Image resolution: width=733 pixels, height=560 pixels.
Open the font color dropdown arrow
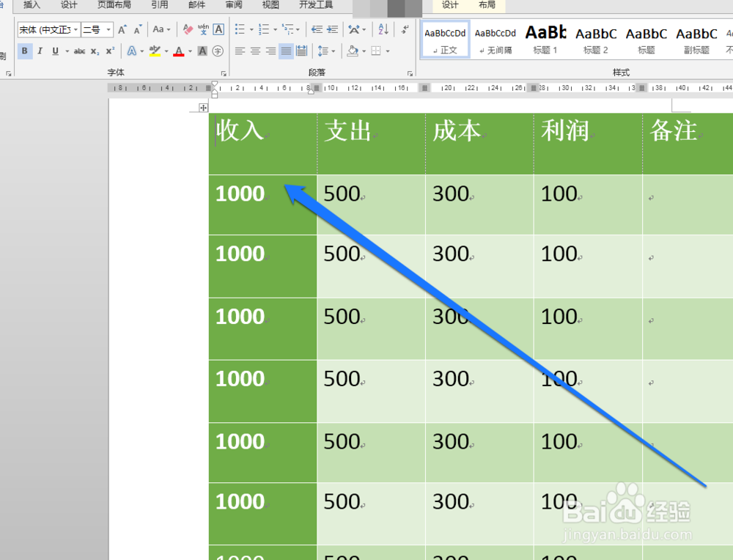click(x=189, y=51)
